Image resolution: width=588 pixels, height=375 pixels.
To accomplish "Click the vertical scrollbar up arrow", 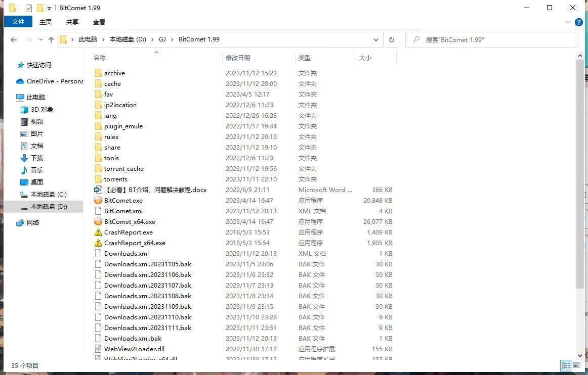I will click(x=580, y=56).
